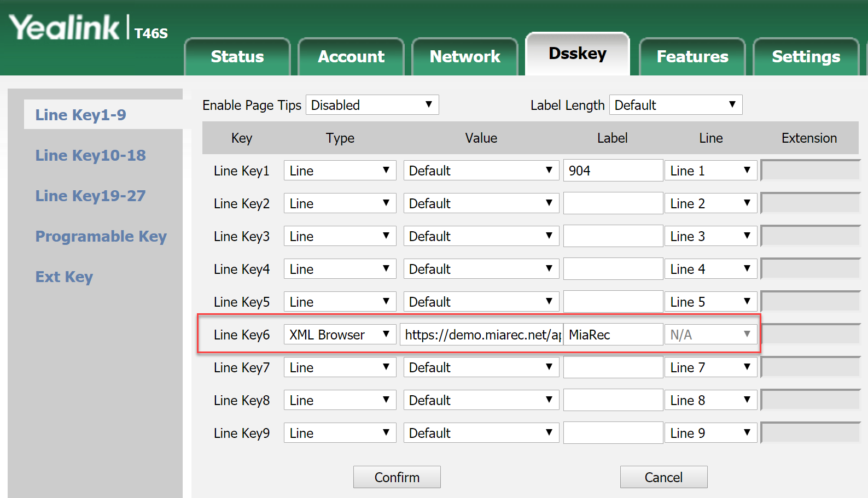Select Line Key1-9 in sidebar
The width and height of the screenshot is (868, 498).
click(x=81, y=115)
